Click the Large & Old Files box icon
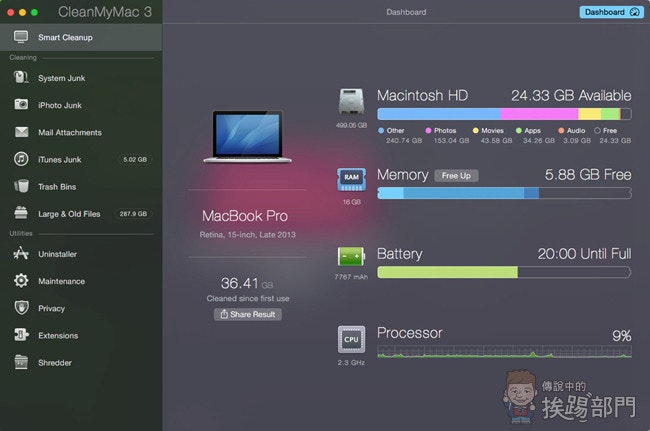Viewport: 650px width, 431px height. (x=21, y=213)
